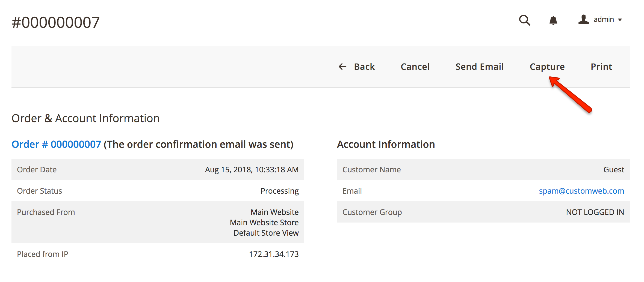Click the notifications bell
This screenshot has width=644, height=282.
click(x=553, y=20)
